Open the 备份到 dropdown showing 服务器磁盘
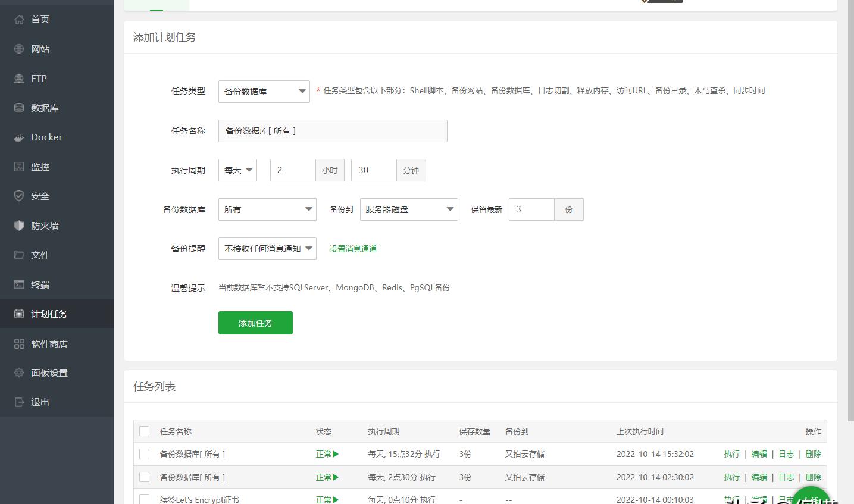The height and width of the screenshot is (504, 854). tap(409, 209)
